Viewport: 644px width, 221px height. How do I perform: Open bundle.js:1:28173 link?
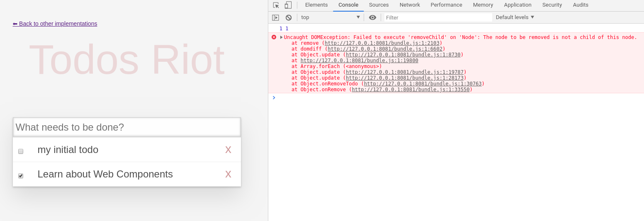pos(404,78)
